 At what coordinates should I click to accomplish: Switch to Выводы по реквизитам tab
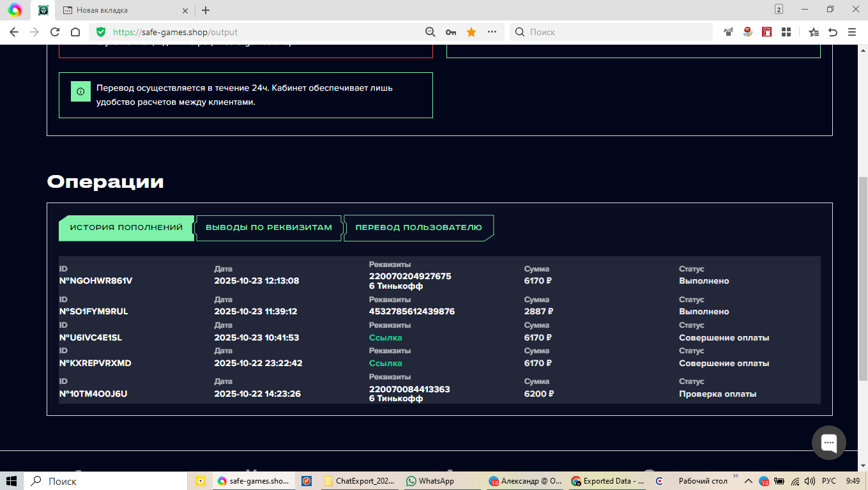click(x=269, y=227)
